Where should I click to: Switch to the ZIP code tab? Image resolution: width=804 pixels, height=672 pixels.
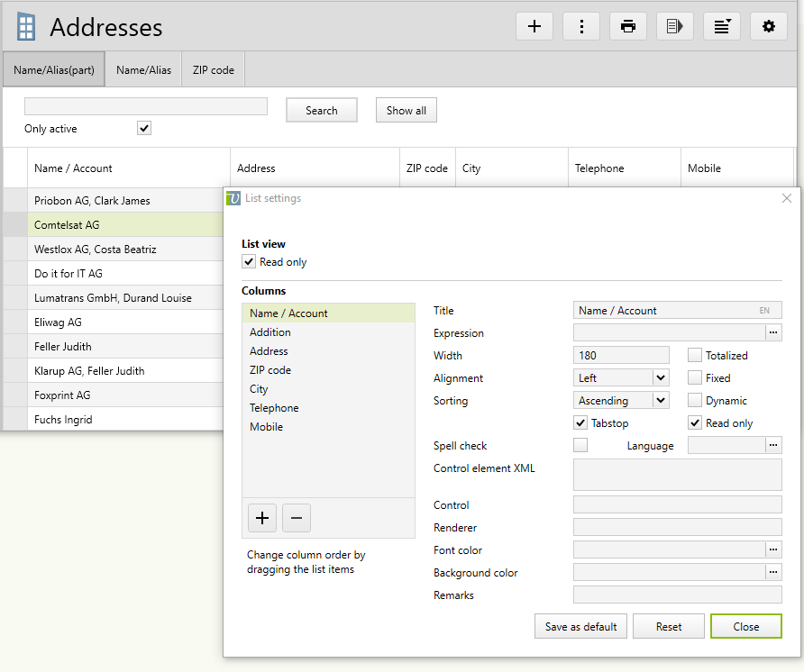point(214,70)
